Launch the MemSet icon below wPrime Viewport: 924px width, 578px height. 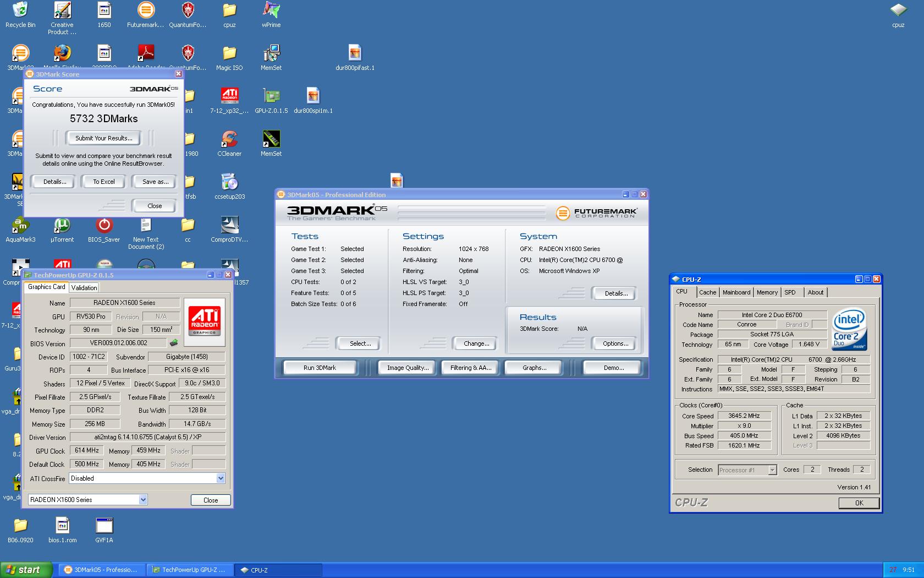coord(271,58)
